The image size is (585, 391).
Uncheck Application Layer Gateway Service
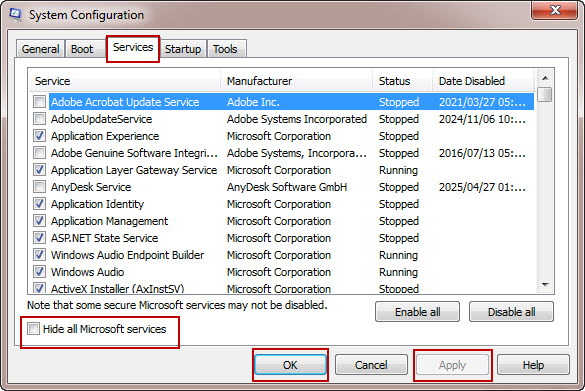pos(39,170)
